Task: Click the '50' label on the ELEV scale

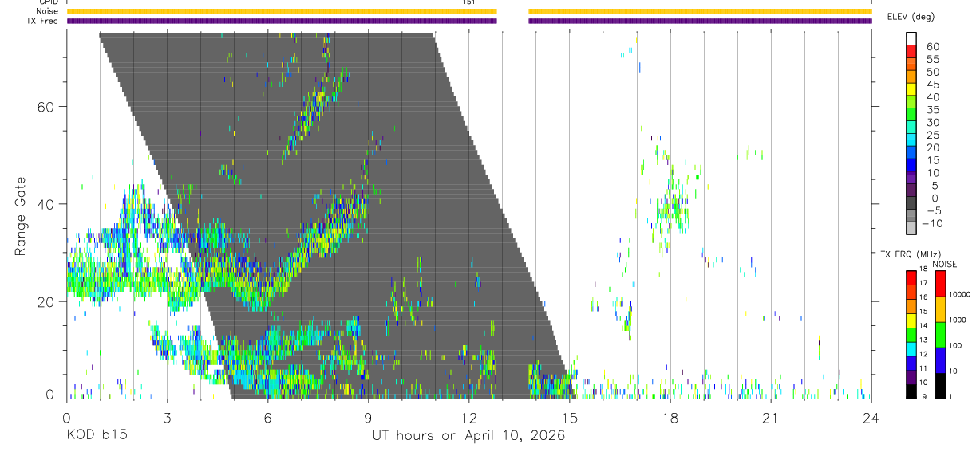Action: (x=933, y=72)
